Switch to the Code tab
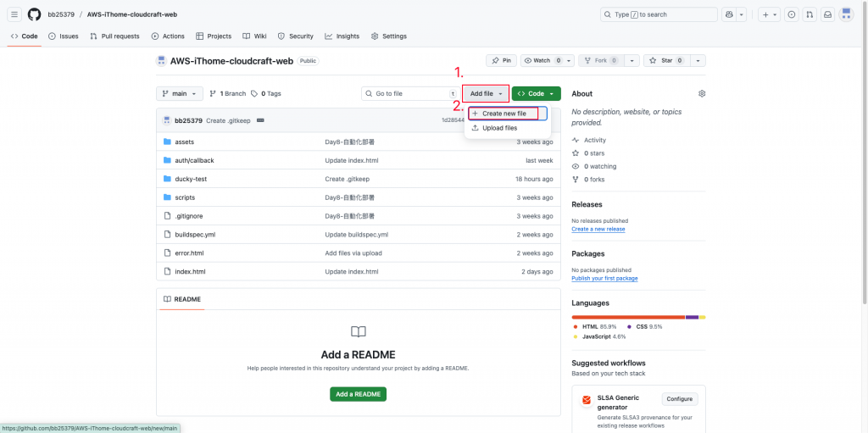The height and width of the screenshot is (433, 868). [x=25, y=36]
